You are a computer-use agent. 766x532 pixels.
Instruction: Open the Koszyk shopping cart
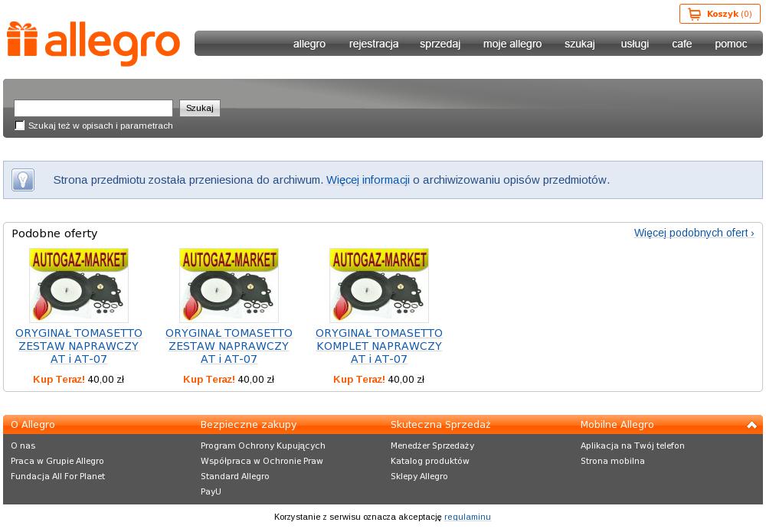[x=719, y=14]
